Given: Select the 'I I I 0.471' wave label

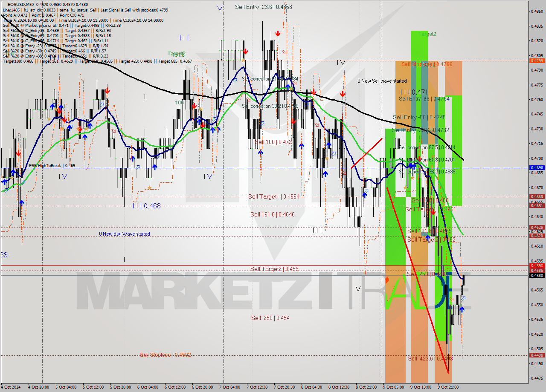Looking at the screenshot, I should [x=414, y=92].
